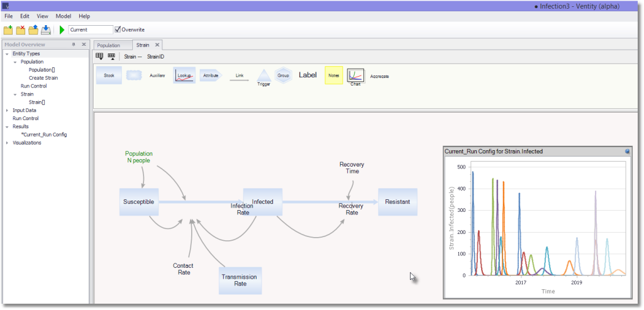
Task: Pin the Model Overview panel
Action: pyautogui.click(x=74, y=45)
